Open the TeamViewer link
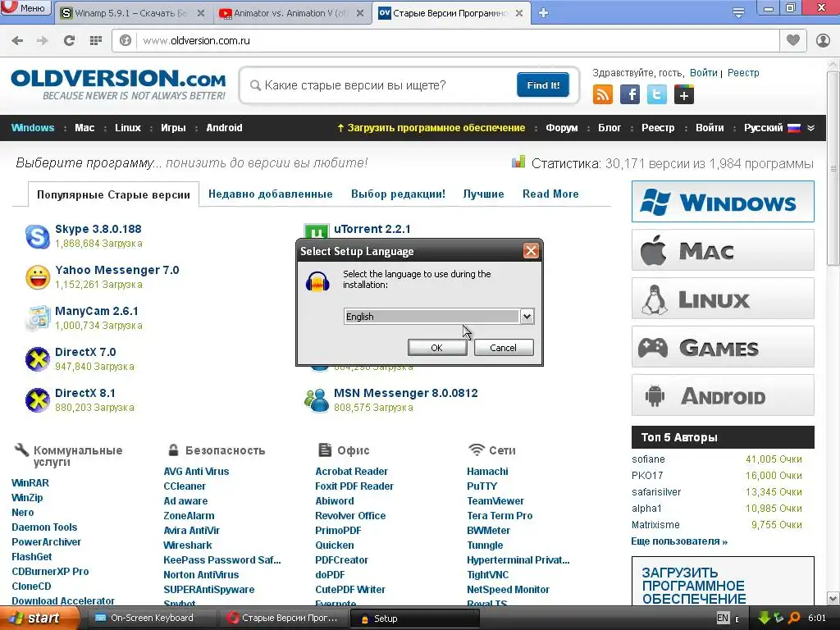Image resolution: width=840 pixels, height=630 pixels. pos(495,501)
